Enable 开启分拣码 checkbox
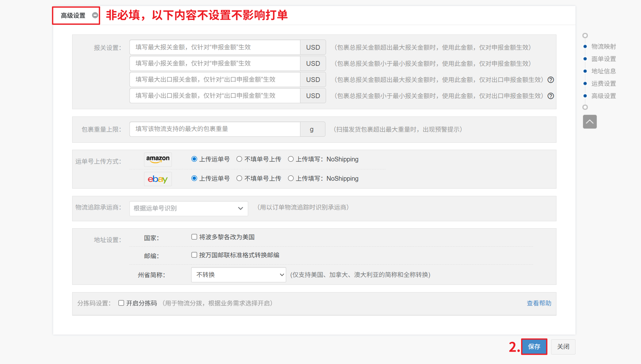This screenshot has width=641, height=364. coord(121,303)
